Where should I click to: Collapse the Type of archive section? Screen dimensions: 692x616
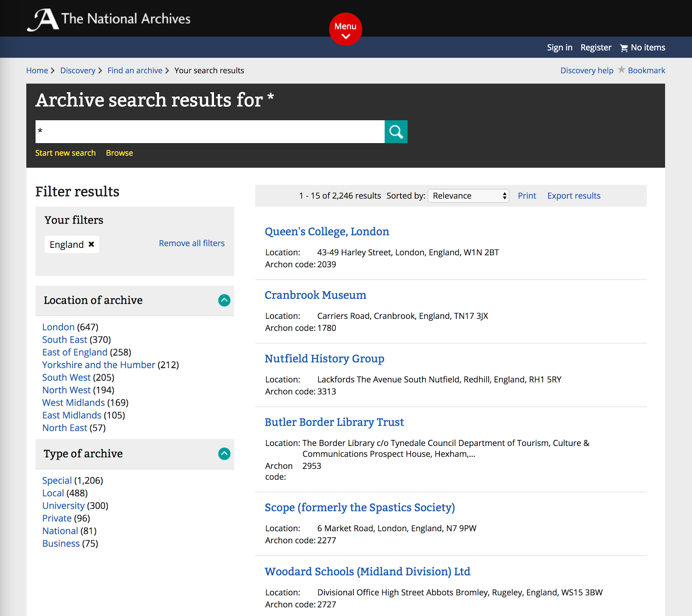[224, 454]
